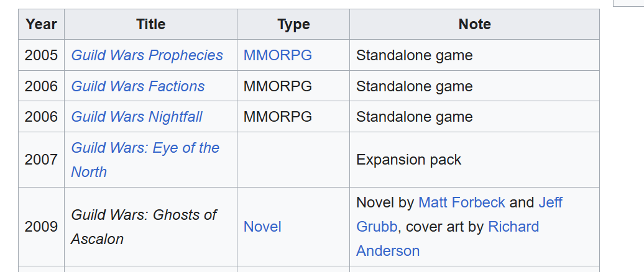Image resolution: width=644 pixels, height=272 pixels.
Task: Click the 2005 year cell
Action: 41,55
